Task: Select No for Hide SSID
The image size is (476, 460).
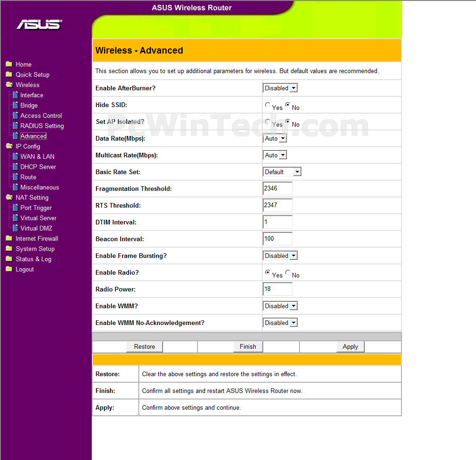Action: pyautogui.click(x=287, y=105)
